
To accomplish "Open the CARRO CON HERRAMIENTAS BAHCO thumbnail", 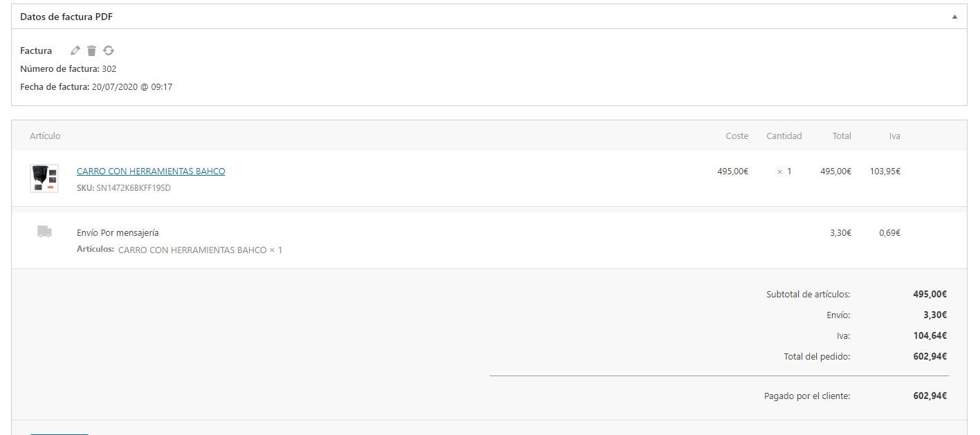I will (44, 178).
